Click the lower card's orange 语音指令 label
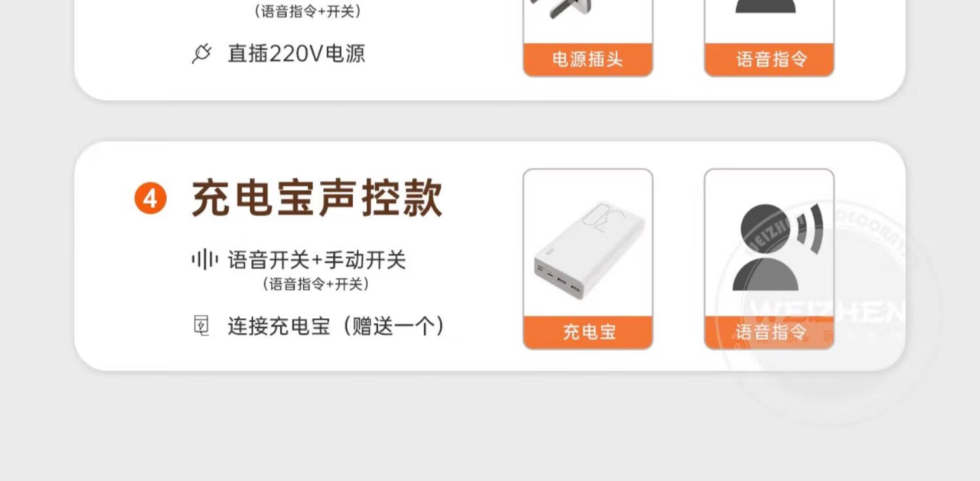Image resolution: width=980 pixels, height=481 pixels. [769, 333]
